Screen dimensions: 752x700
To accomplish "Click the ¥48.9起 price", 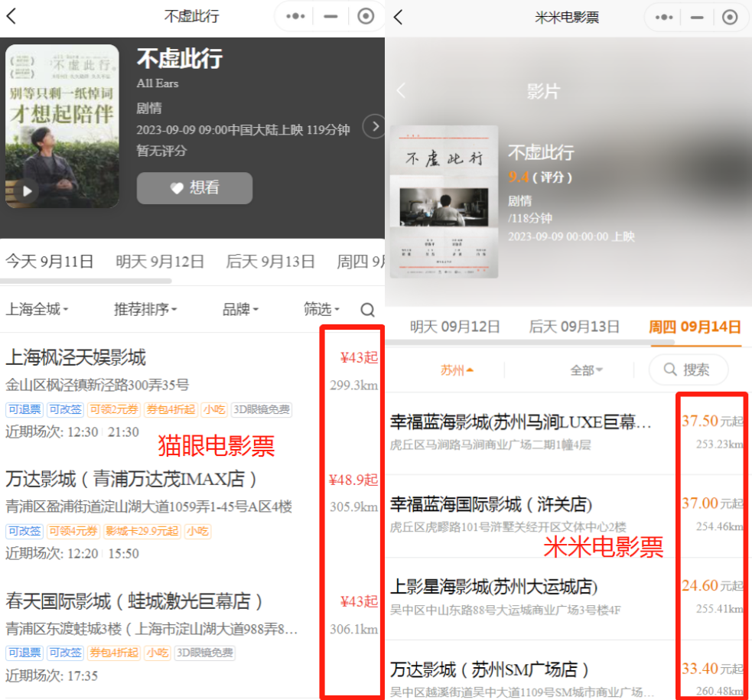I will tap(353, 480).
